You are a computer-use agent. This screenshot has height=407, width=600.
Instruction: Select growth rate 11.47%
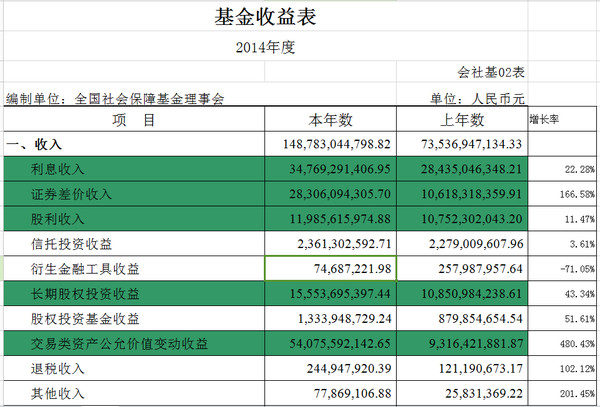tap(562, 219)
